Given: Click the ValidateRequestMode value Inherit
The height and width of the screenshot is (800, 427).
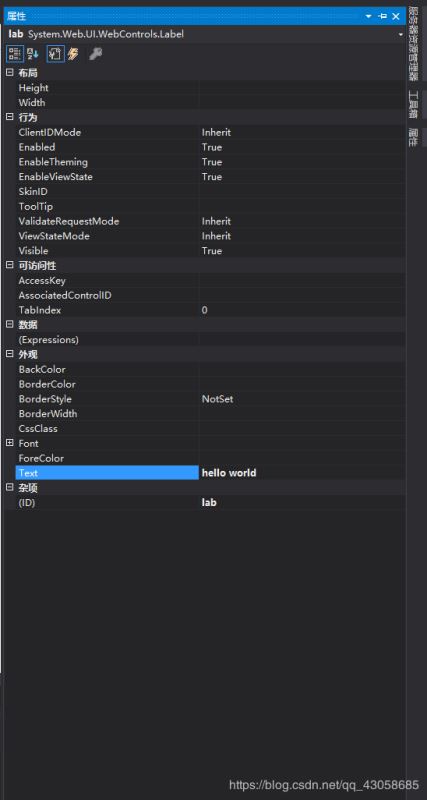Looking at the screenshot, I should click(216, 221).
